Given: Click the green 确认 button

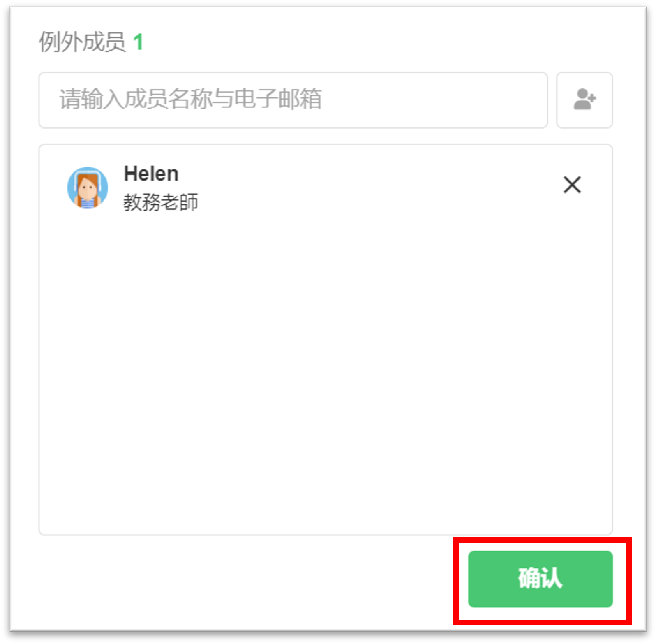Looking at the screenshot, I should (x=540, y=579).
